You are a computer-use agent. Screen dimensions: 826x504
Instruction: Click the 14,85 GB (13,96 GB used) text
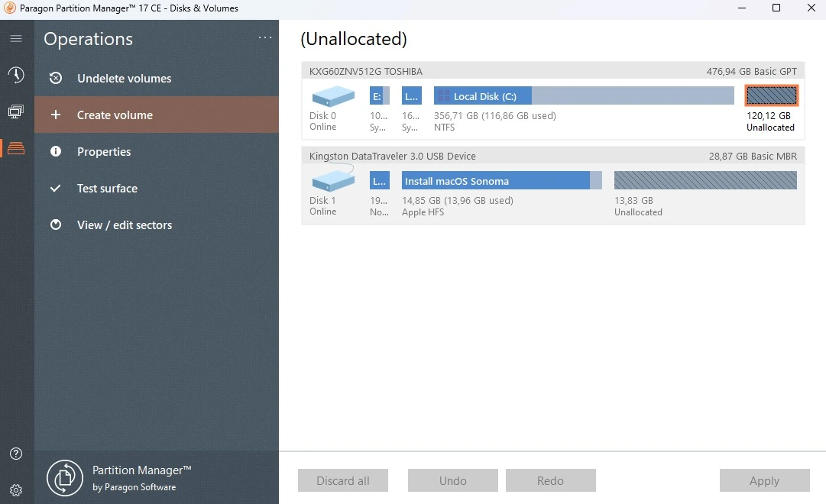click(457, 201)
